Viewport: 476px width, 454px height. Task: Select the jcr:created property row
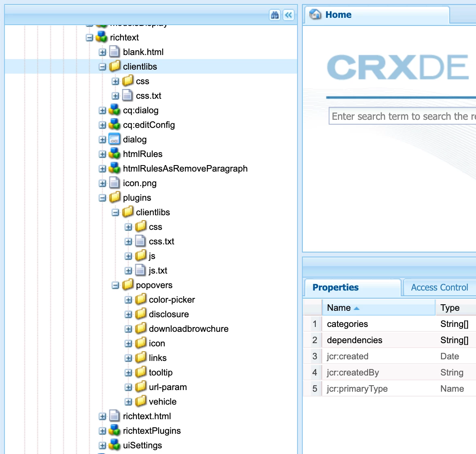[x=389, y=356]
